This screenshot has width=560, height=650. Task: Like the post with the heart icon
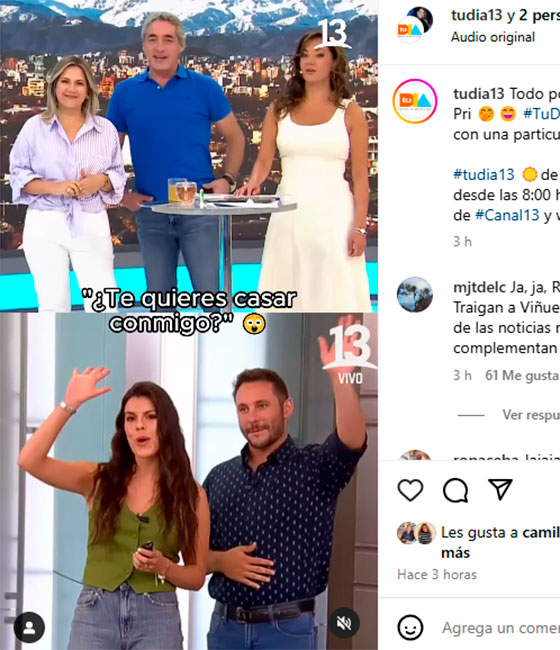coord(410,490)
